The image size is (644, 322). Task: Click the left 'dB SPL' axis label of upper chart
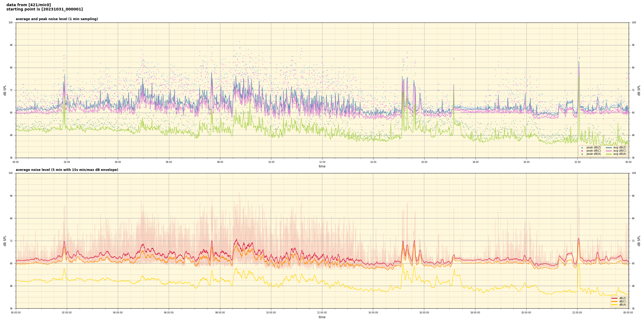tap(5, 90)
